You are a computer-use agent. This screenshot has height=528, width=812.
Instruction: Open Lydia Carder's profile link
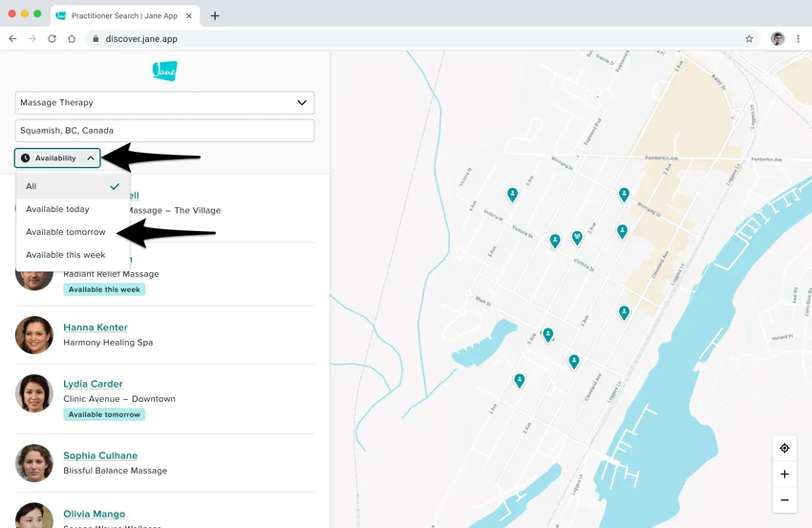pos(93,384)
